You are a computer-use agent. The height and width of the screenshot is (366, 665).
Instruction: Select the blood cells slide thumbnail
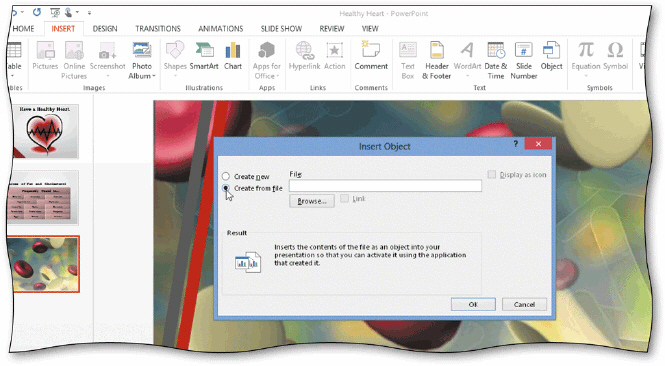pyautogui.click(x=45, y=264)
